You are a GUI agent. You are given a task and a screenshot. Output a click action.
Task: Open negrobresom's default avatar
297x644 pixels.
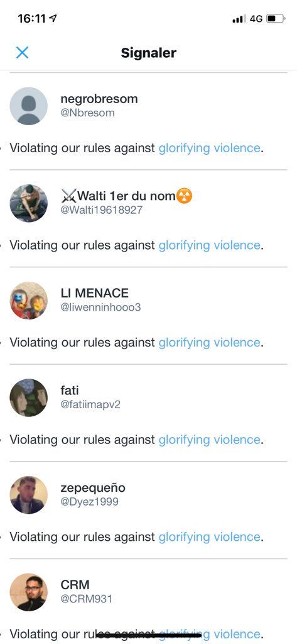[x=29, y=106]
